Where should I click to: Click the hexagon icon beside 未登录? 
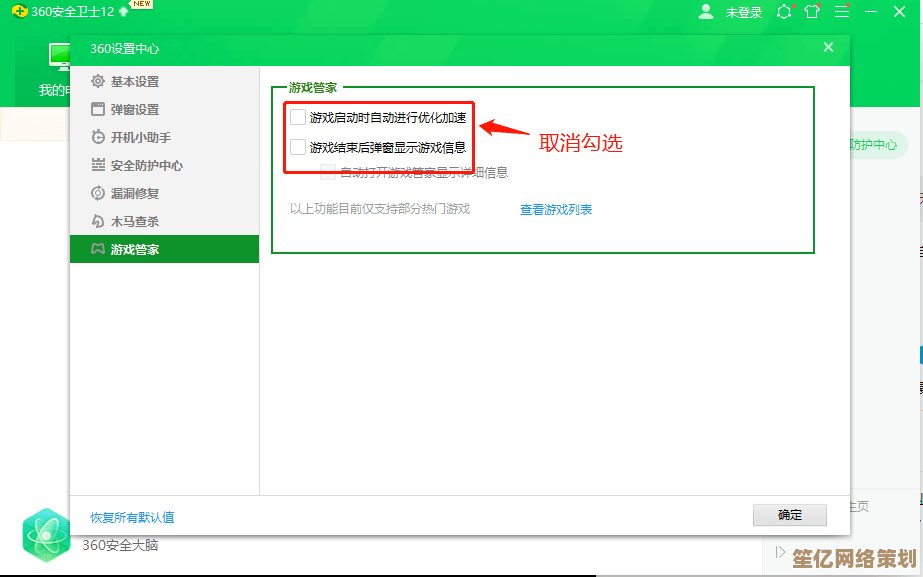tap(784, 12)
